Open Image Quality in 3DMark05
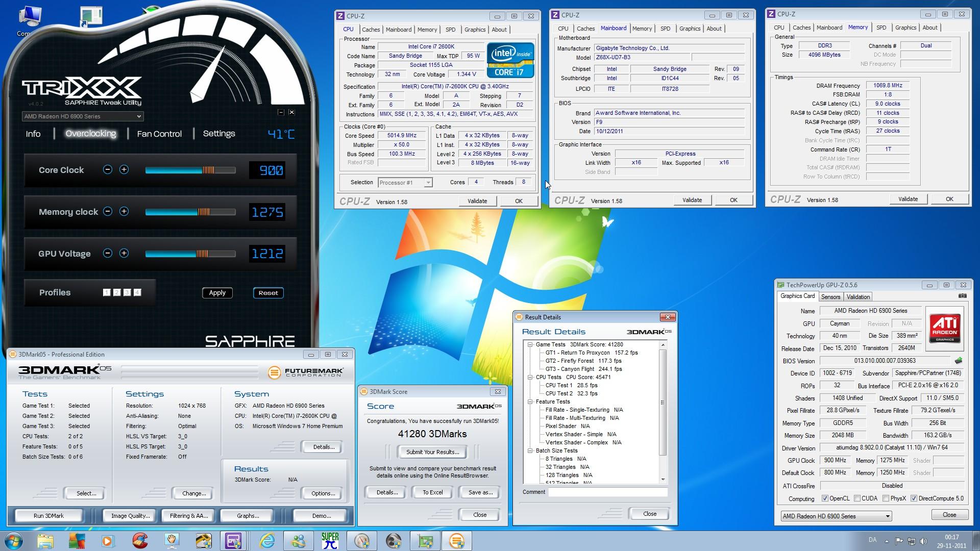 [131, 516]
